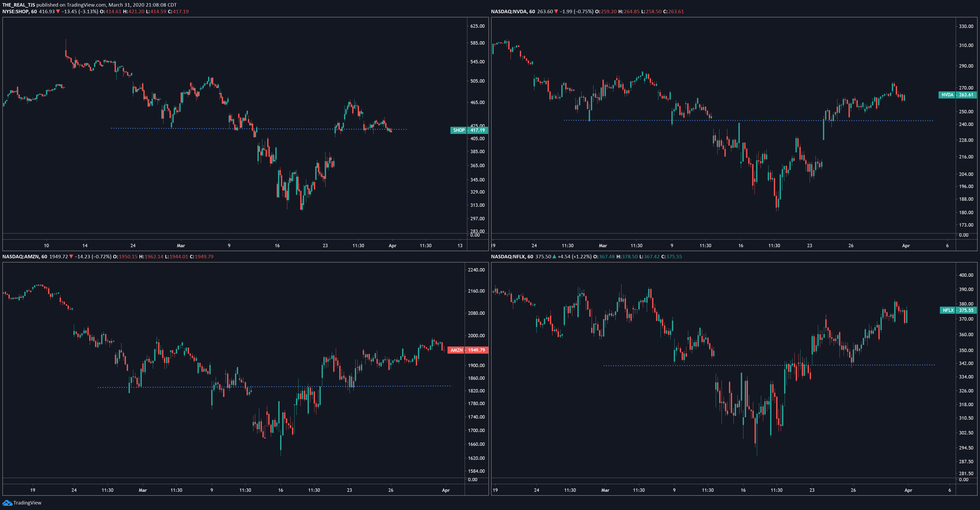Click NVDA low value L:258.50
The image size is (980, 510).
[x=652, y=11]
